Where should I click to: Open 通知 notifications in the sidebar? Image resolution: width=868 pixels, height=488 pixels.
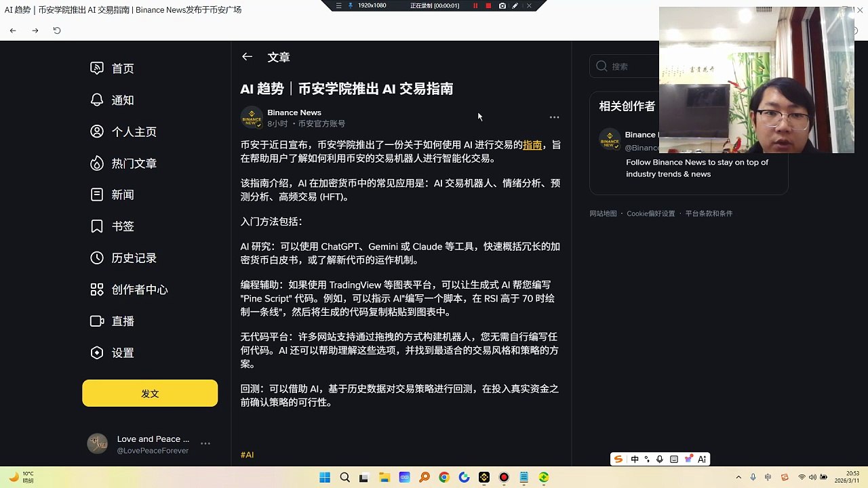click(x=123, y=100)
